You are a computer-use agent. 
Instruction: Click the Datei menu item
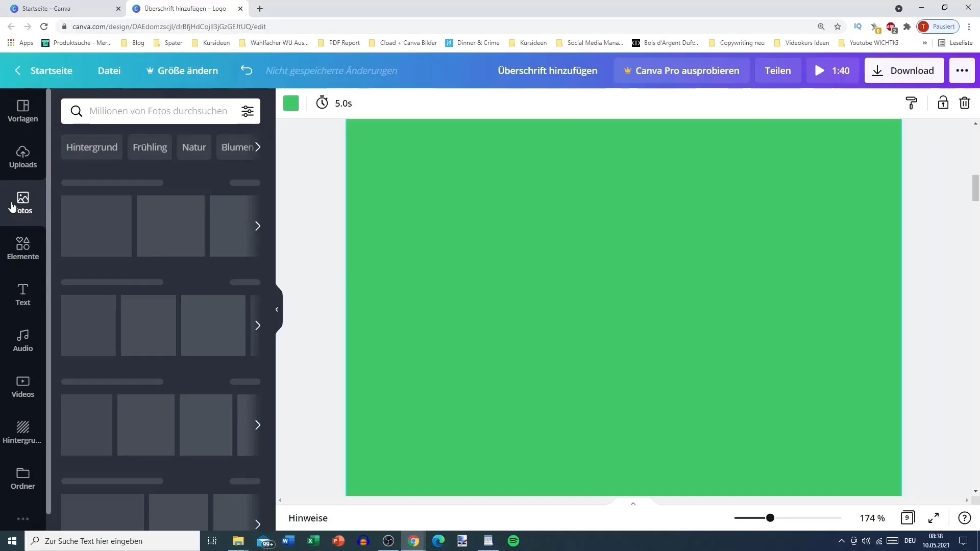pyautogui.click(x=109, y=70)
